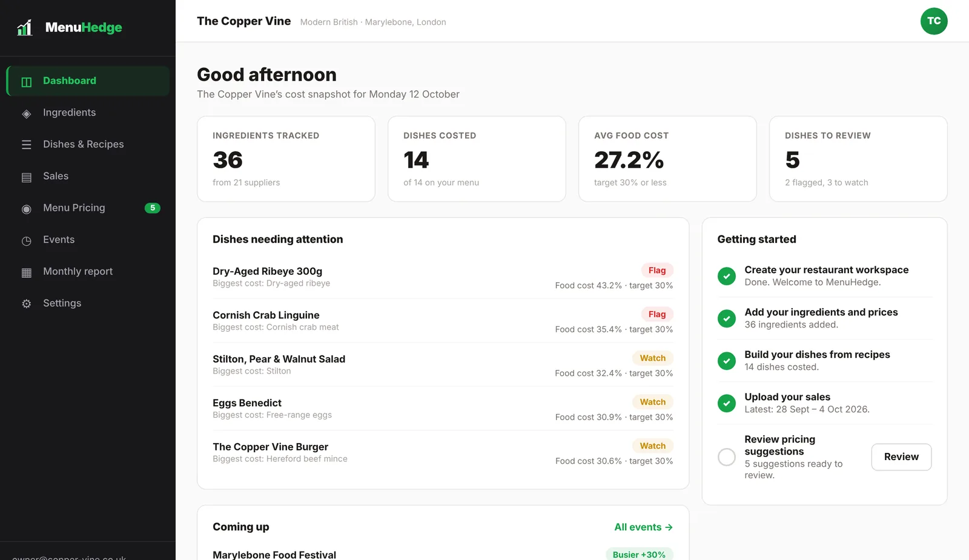Click the Flag tag on Cornish Crab Linguine
Screen dimensions: 969x560
click(657, 314)
